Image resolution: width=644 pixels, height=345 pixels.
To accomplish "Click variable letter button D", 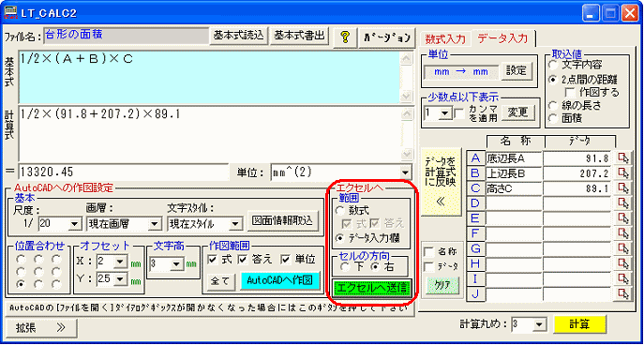I will point(475,203).
